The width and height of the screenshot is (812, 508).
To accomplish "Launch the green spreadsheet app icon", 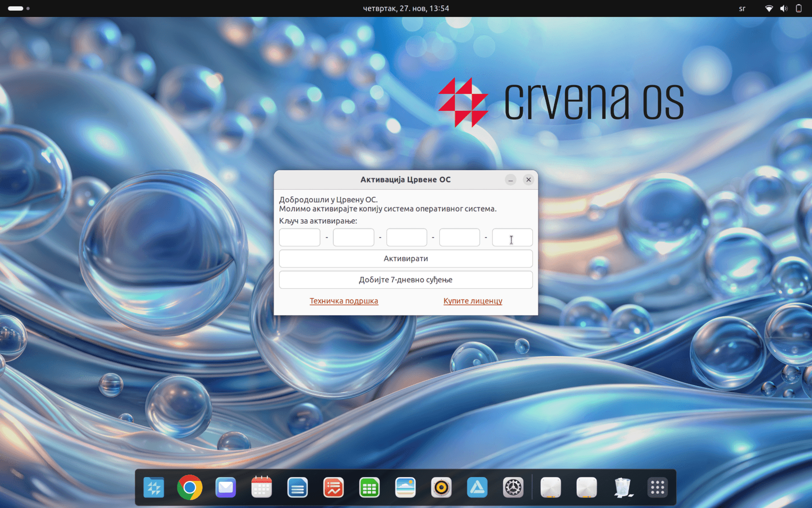I will click(369, 488).
